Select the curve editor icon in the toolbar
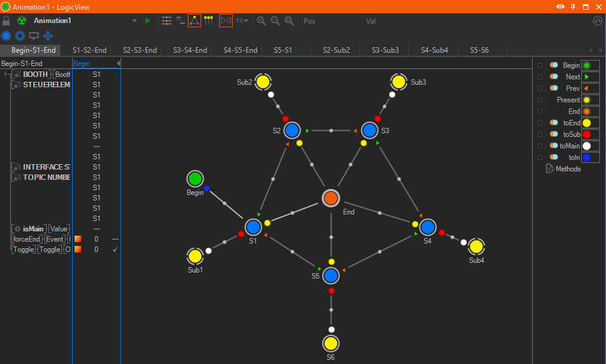This screenshot has height=364, width=606. [x=181, y=21]
